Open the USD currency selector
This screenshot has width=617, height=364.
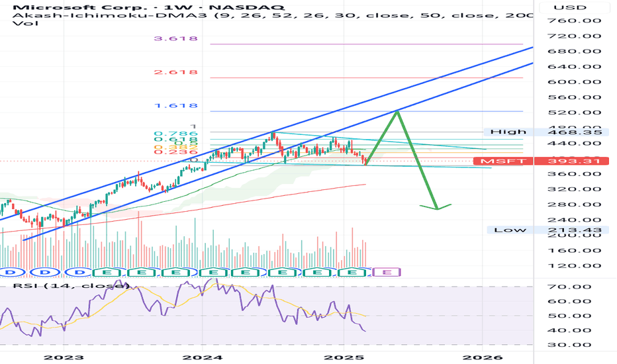coord(570,7)
